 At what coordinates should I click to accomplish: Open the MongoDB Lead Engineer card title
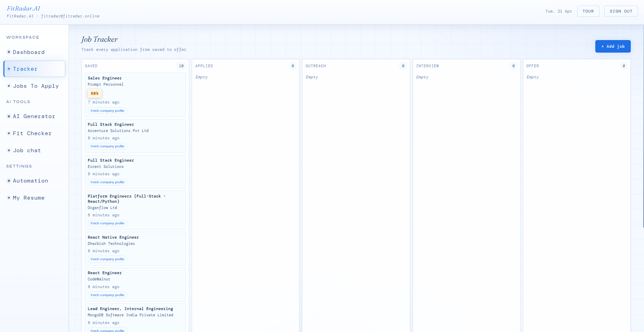click(130, 309)
